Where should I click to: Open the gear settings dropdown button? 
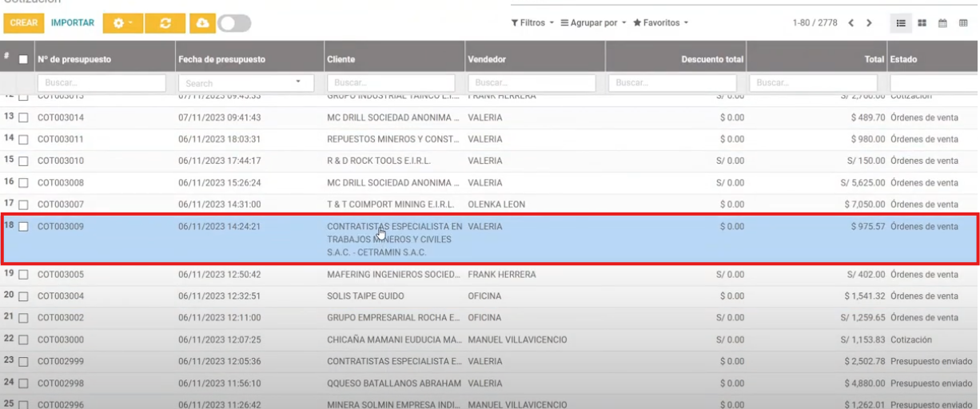click(122, 23)
